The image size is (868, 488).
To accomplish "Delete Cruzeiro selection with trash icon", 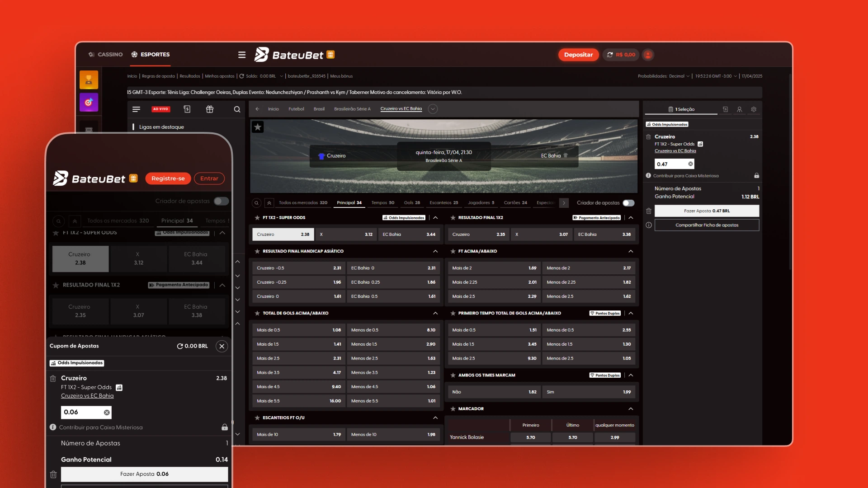I will click(x=648, y=137).
